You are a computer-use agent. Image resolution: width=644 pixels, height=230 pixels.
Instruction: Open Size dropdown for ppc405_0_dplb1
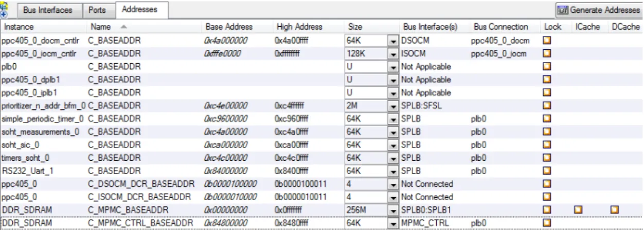pyautogui.click(x=393, y=80)
